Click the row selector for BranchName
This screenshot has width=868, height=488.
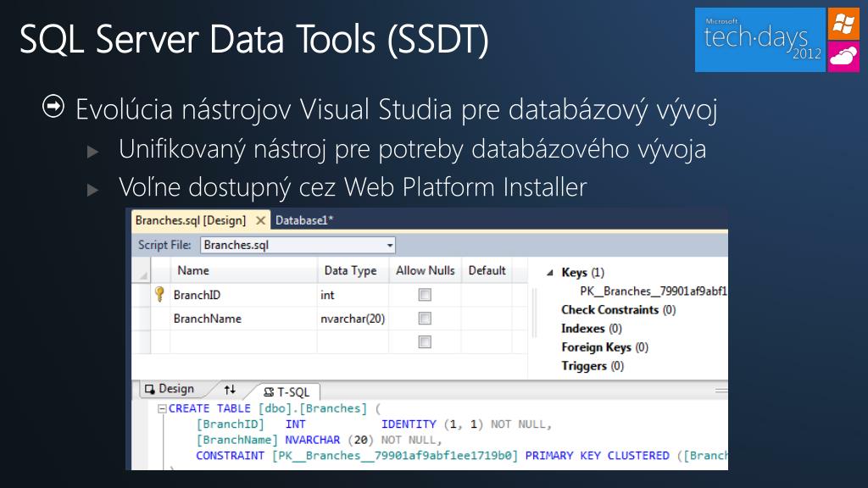[x=142, y=319]
